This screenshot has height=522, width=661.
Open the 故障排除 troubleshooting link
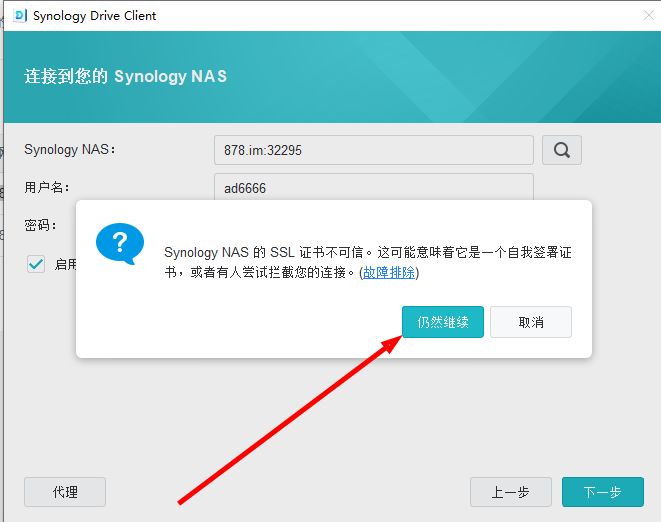coord(389,272)
